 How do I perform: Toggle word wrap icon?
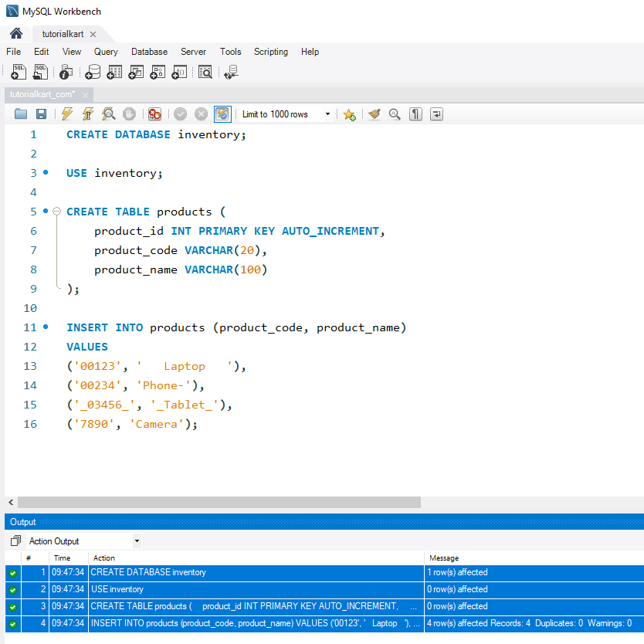pos(436,114)
